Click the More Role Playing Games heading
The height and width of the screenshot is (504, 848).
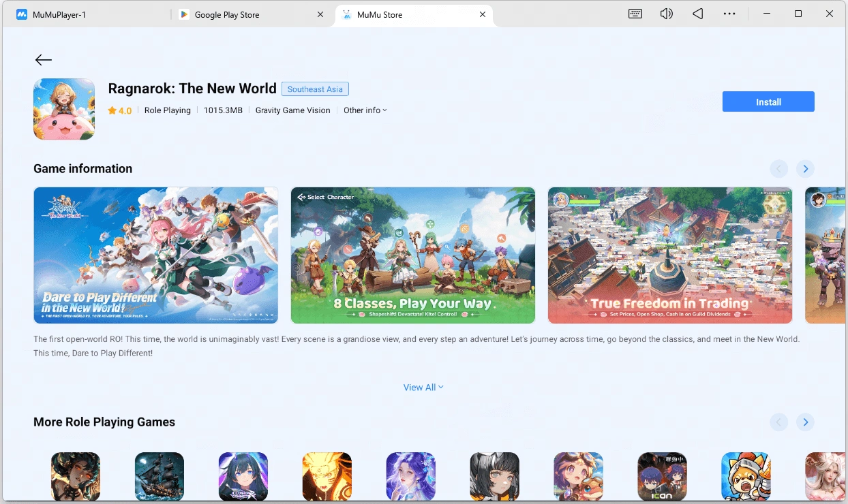click(x=104, y=422)
